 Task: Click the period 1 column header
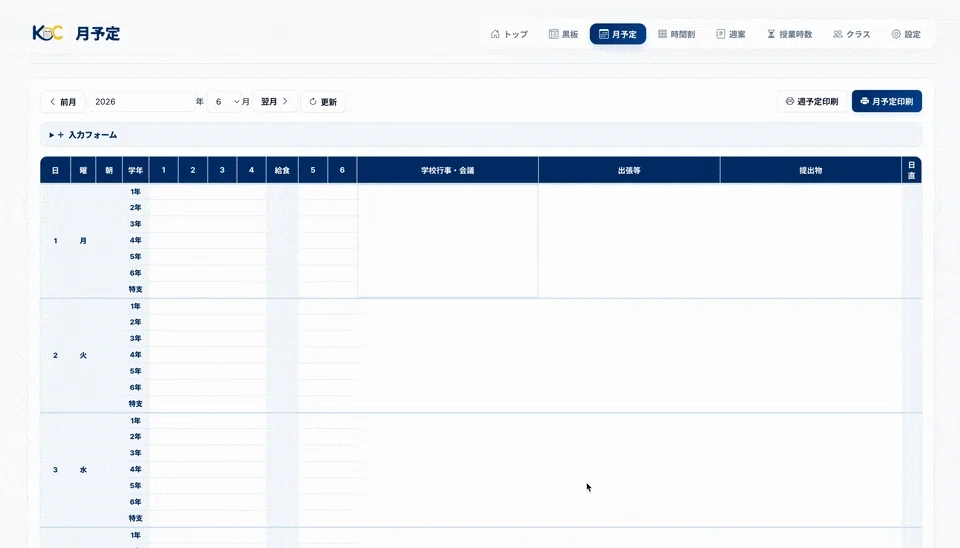pyautogui.click(x=163, y=170)
